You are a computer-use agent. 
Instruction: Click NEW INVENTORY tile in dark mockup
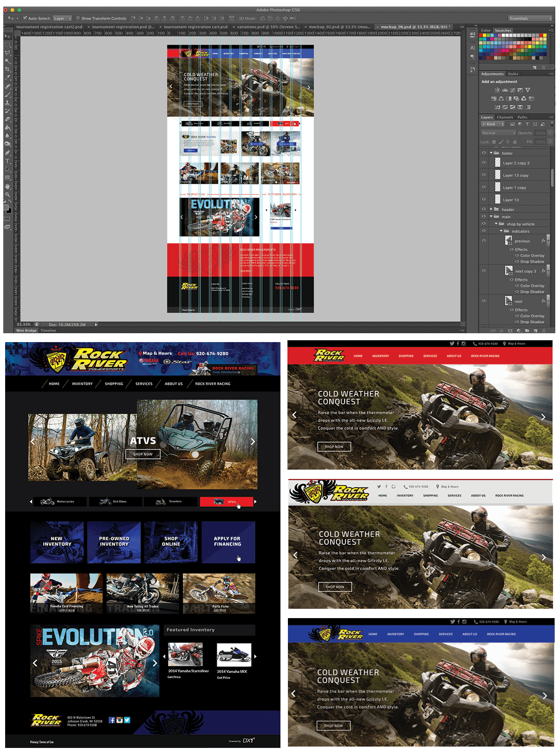[x=57, y=542]
